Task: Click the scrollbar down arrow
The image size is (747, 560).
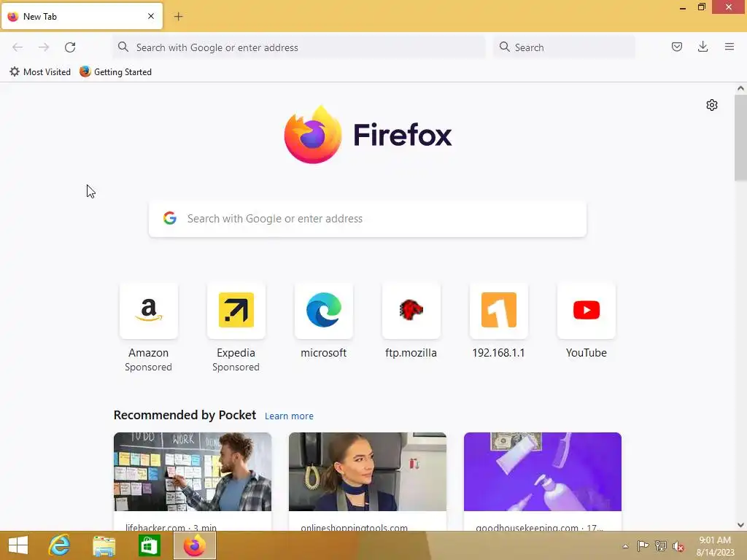Action: click(x=740, y=525)
